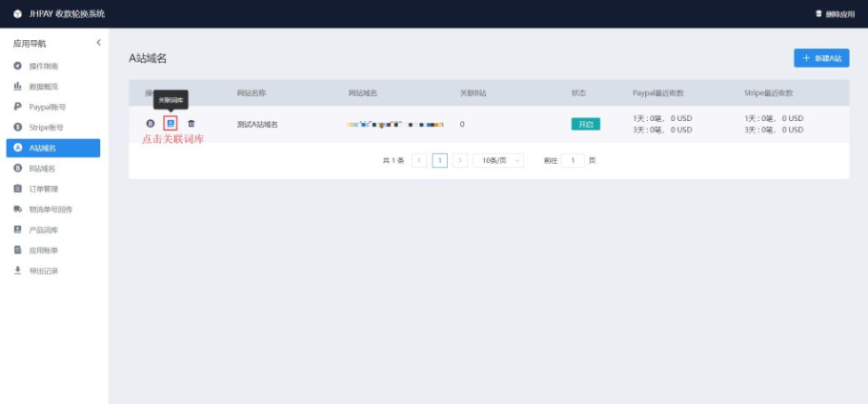Click the B站域名 sidebar icon
The image size is (868, 404).
[x=18, y=169]
